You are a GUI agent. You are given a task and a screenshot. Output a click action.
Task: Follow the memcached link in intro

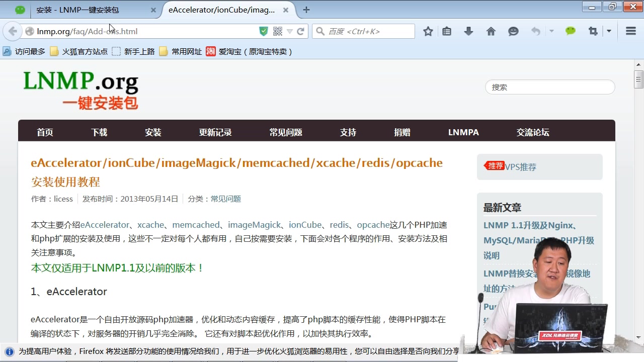click(x=196, y=225)
